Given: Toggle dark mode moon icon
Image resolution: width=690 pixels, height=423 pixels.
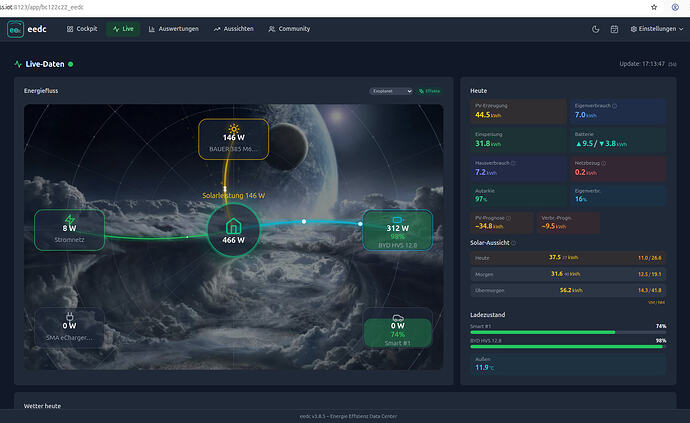Looking at the screenshot, I should point(595,29).
